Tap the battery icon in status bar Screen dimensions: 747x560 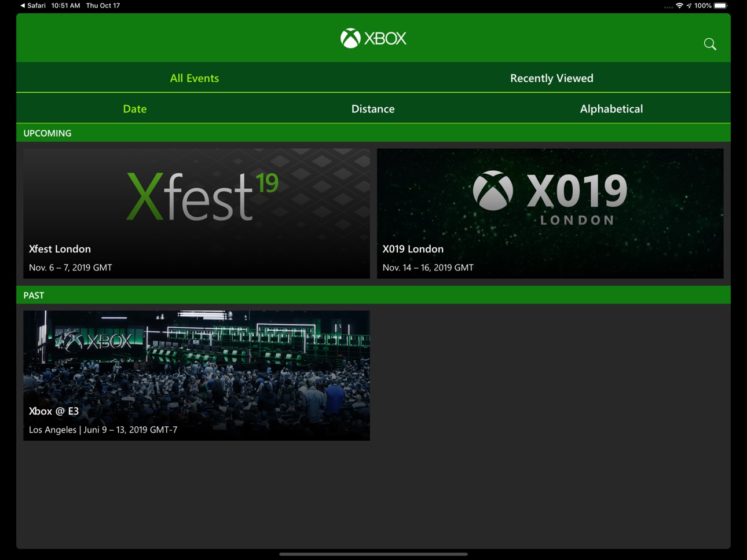[x=720, y=6]
